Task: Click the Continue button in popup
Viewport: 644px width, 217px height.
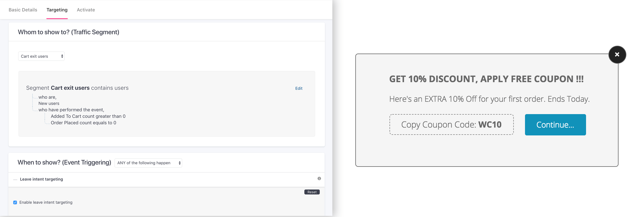Action: coord(555,125)
